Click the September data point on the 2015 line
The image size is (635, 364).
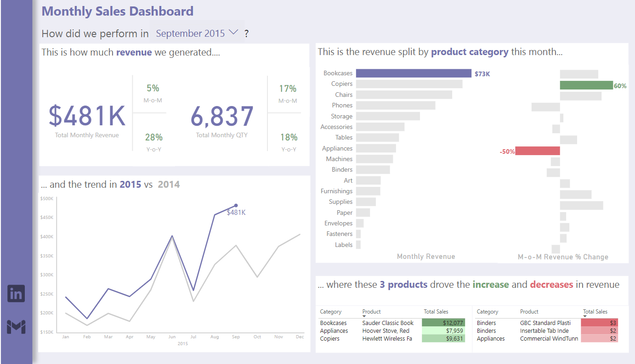pyautogui.click(x=236, y=206)
